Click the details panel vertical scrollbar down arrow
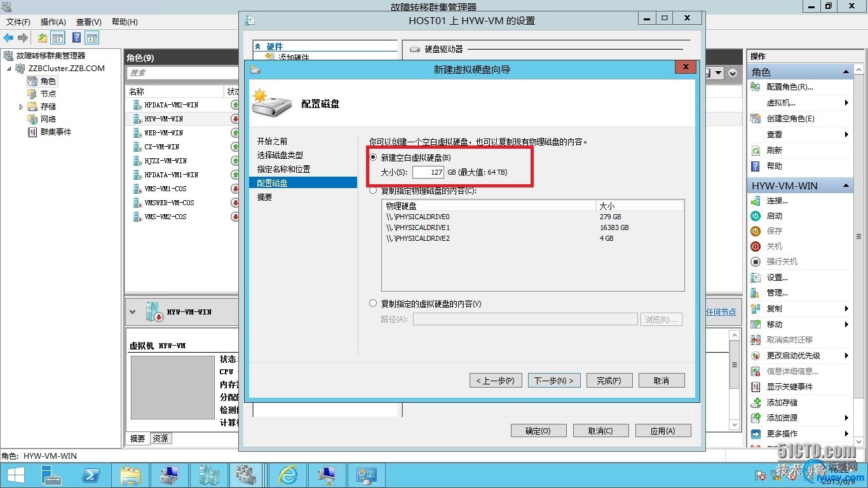The height and width of the screenshot is (488, 868). pyautogui.click(x=735, y=424)
